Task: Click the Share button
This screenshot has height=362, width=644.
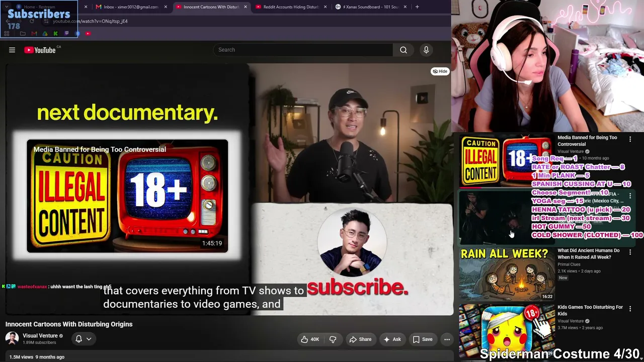Action: (x=360, y=339)
